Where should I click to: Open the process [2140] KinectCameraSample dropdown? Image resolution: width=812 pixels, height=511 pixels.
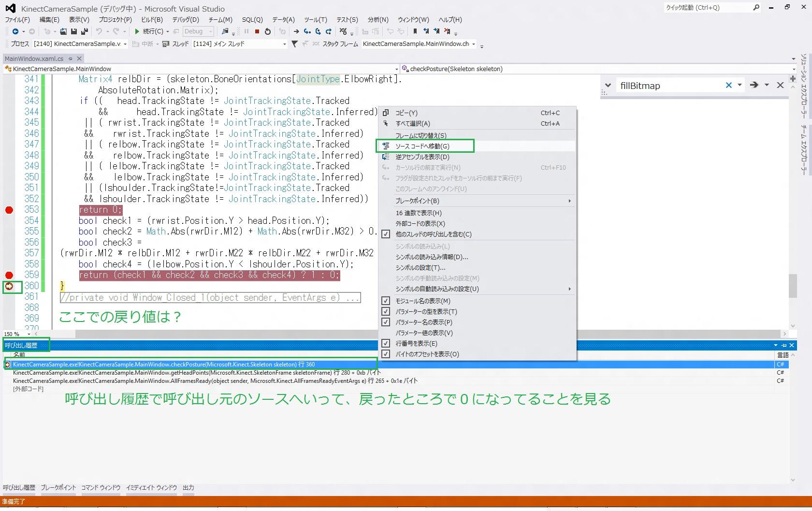pyautogui.click(x=80, y=44)
